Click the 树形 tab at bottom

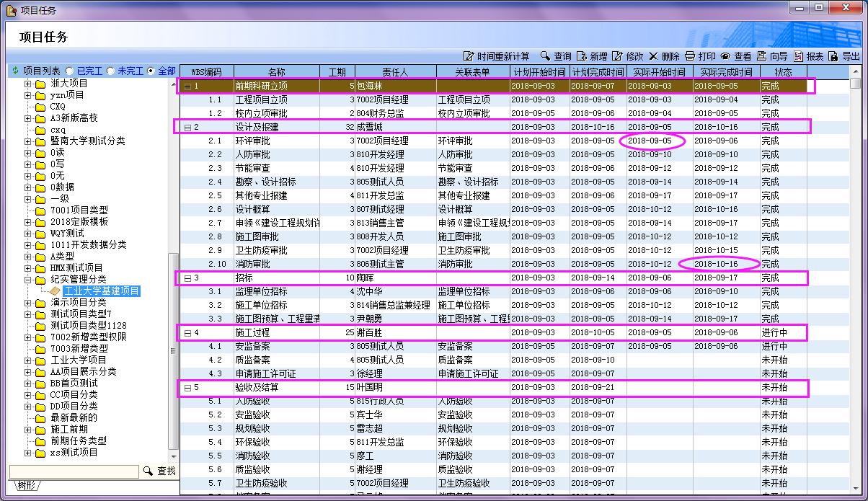pos(27,484)
